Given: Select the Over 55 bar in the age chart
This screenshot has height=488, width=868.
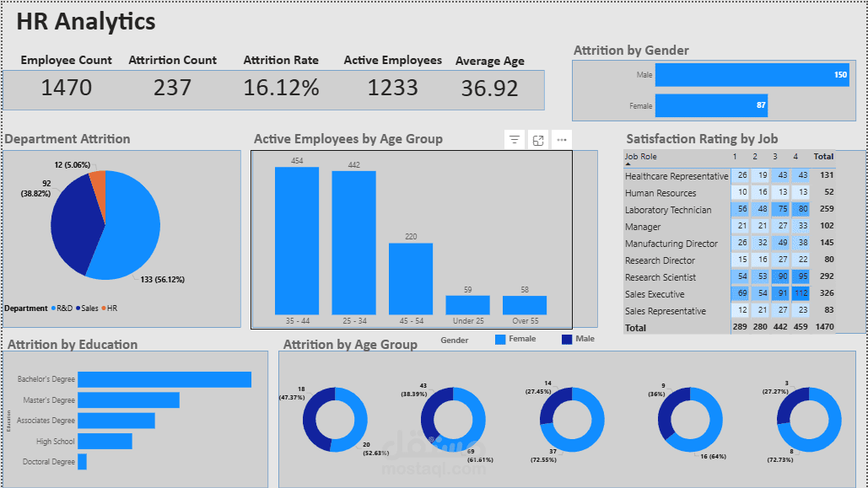Looking at the screenshot, I should coord(526,303).
